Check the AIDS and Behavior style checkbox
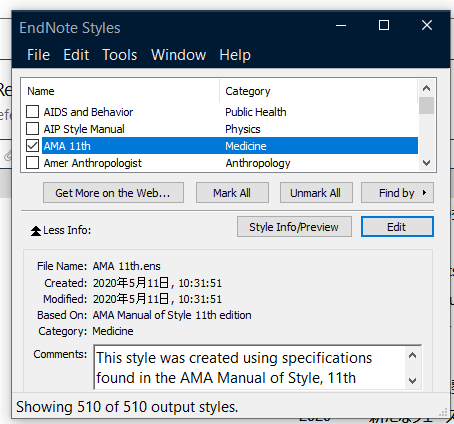 32,112
